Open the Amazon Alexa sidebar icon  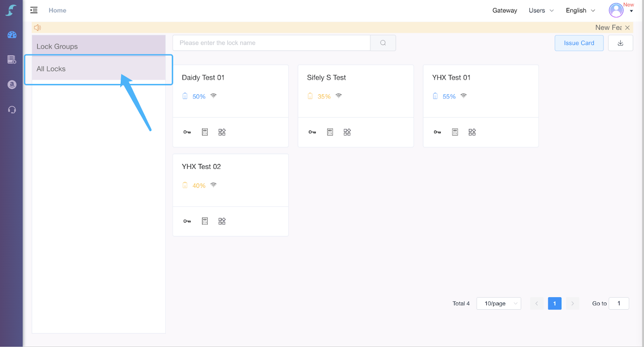click(12, 84)
